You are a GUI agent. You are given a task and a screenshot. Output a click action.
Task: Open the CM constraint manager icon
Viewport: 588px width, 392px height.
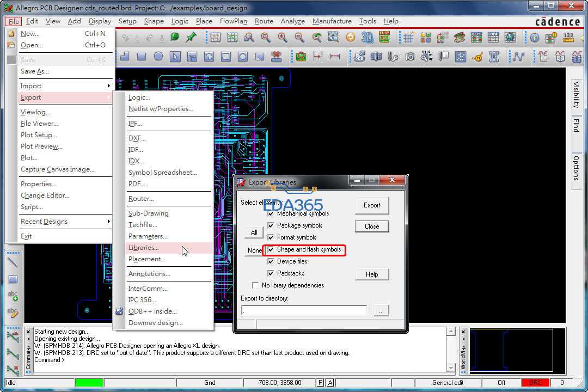(x=476, y=37)
